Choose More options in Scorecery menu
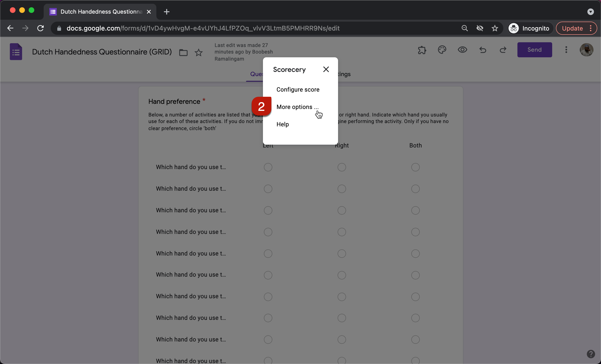The height and width of the screenshot is (364, 601). tap(297, 107)
